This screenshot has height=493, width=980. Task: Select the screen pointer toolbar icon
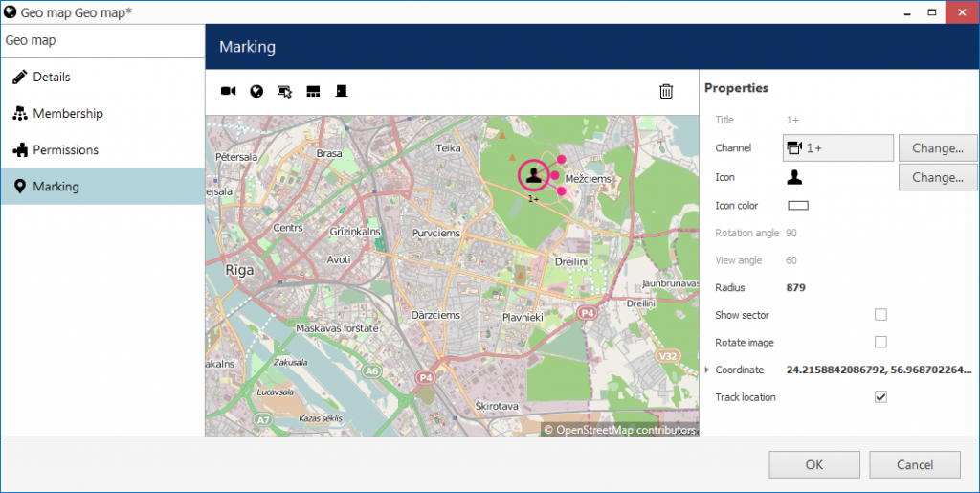[x=284, y=92]
